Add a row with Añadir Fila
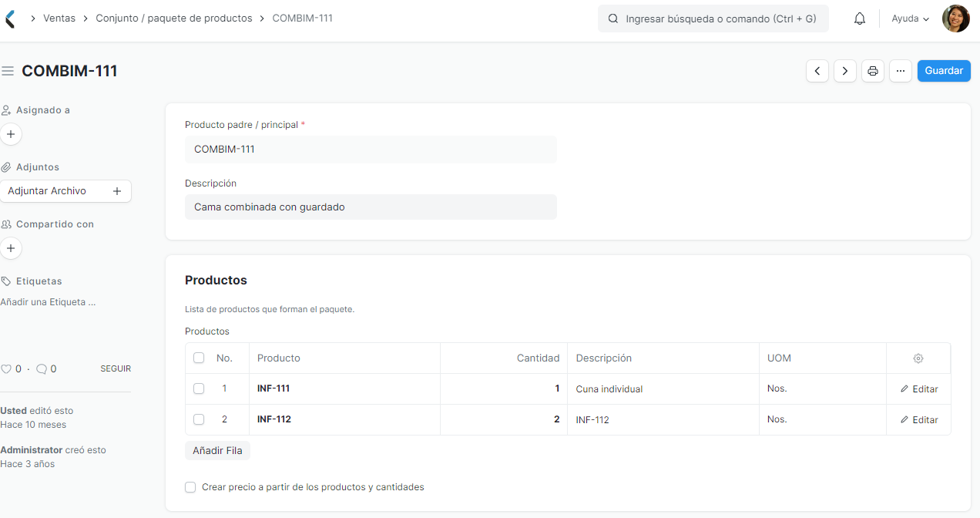This screenshot has height=518, width=980. (217, 450)
